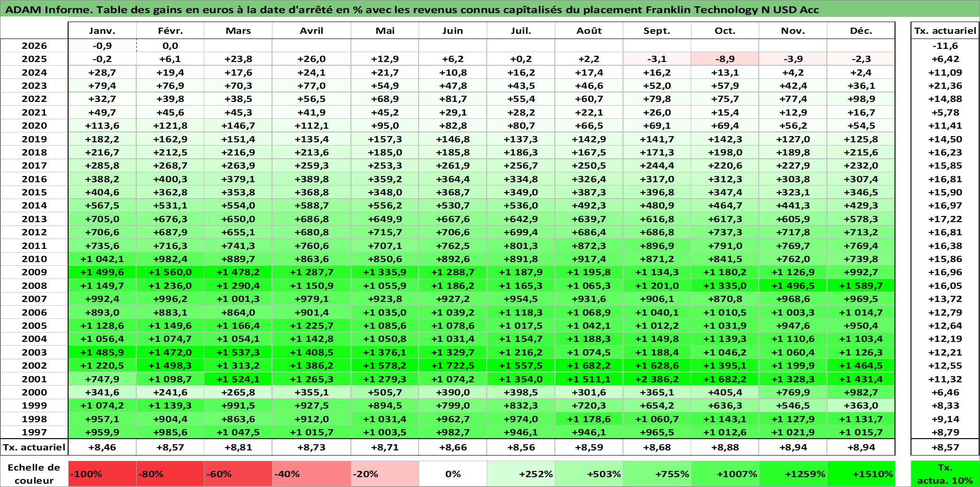Click the '+79,4' cell for Janv. 2023
The image size is (980, 487).
click(x=102, y=85)
